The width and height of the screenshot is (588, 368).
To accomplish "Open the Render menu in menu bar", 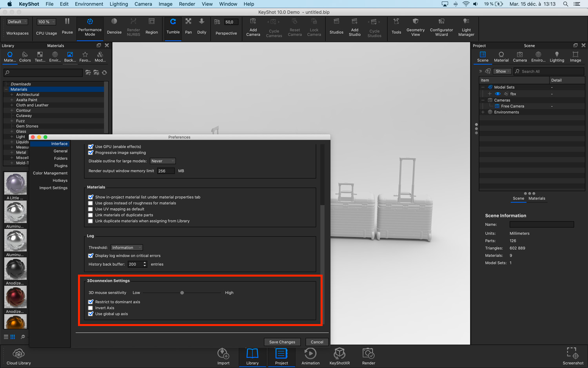I will click(187, 4).
